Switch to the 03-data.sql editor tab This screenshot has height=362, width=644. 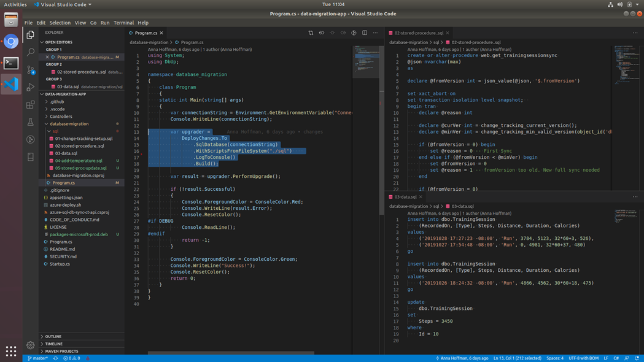[x=405, y=197]
